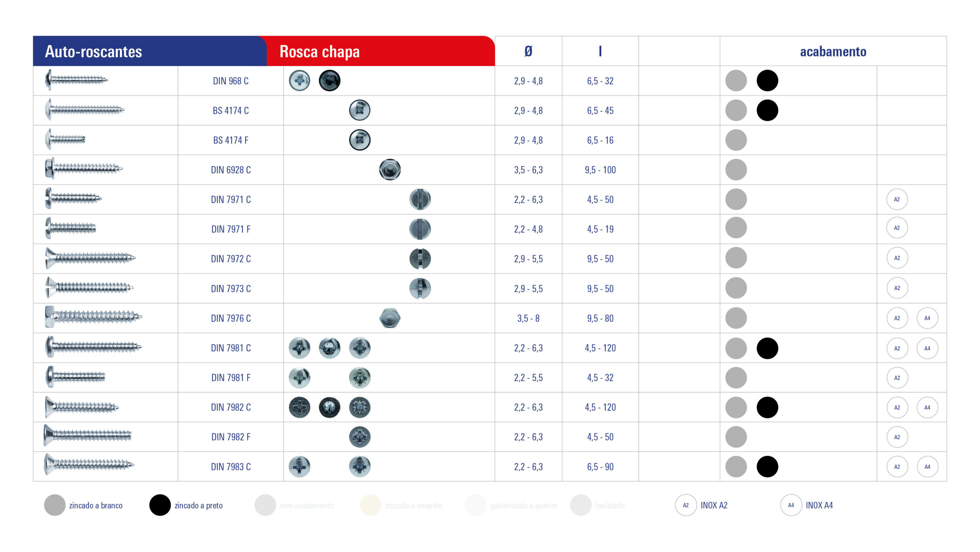This screenshot has width=980, height=552.
Task: Pick the black swatch in DIN 7981 C row
Action: [x=767, y=348]
